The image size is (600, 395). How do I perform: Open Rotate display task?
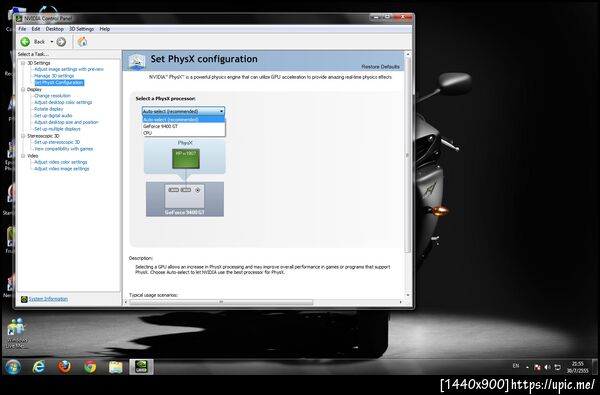[49, 109]
